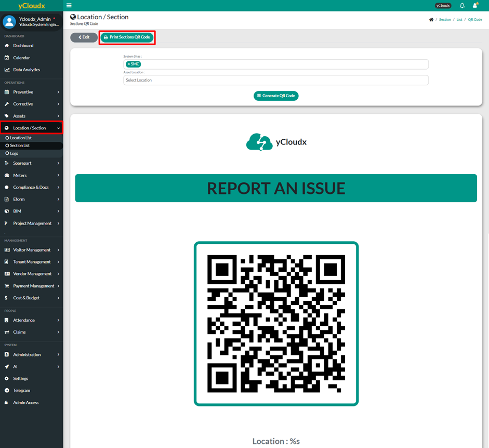Remove the SMC site tag
Image resolution: width=489 pixels, height=448 pixels.
(x=128, y=64)
